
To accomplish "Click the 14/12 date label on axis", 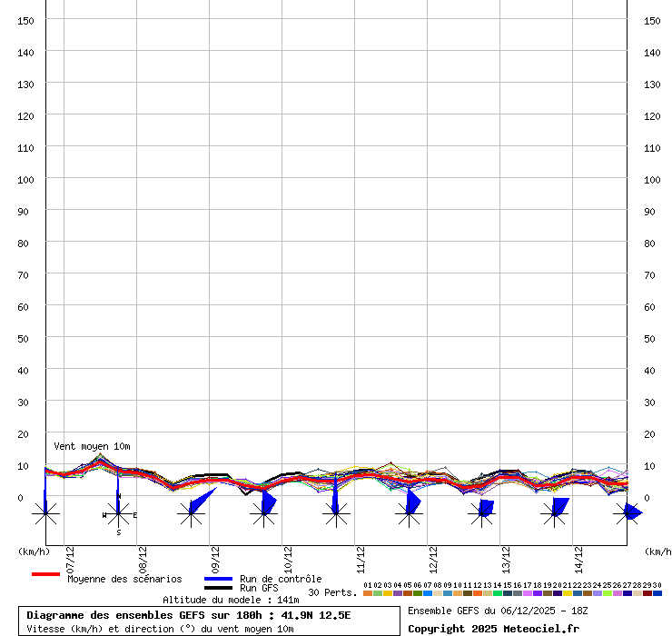I will point(578,555).
